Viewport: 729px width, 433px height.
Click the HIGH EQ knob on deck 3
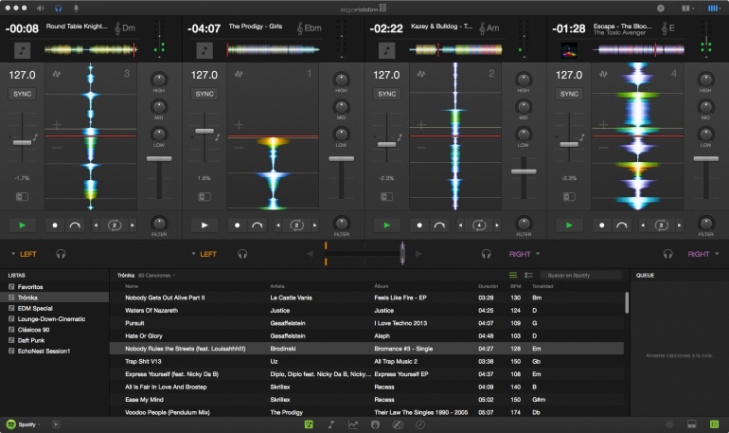[x=159, y=80]
